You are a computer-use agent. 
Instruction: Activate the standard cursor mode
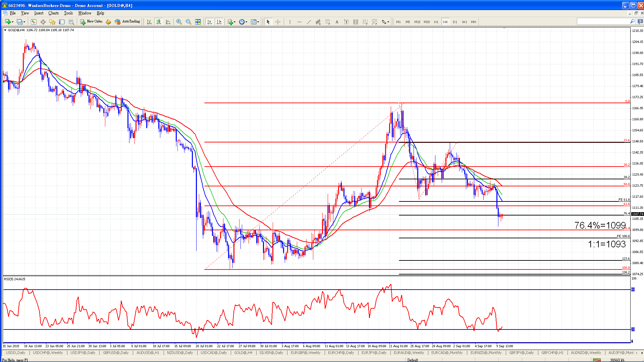(x=268, y=22)
